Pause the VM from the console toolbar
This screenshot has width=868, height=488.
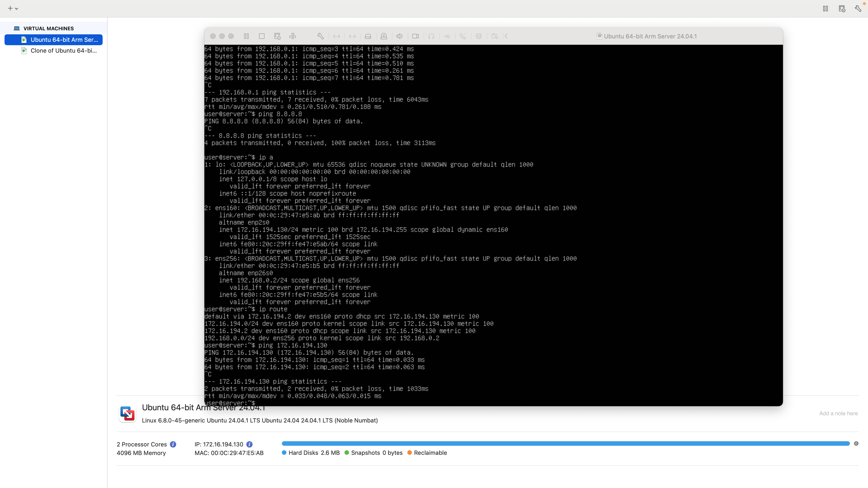[246, 36]
